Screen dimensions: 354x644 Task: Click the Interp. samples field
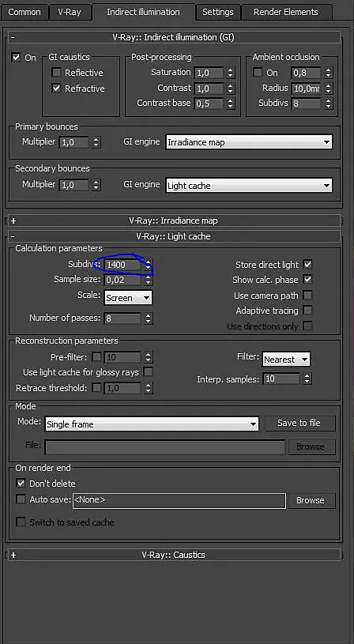(282, 378)
